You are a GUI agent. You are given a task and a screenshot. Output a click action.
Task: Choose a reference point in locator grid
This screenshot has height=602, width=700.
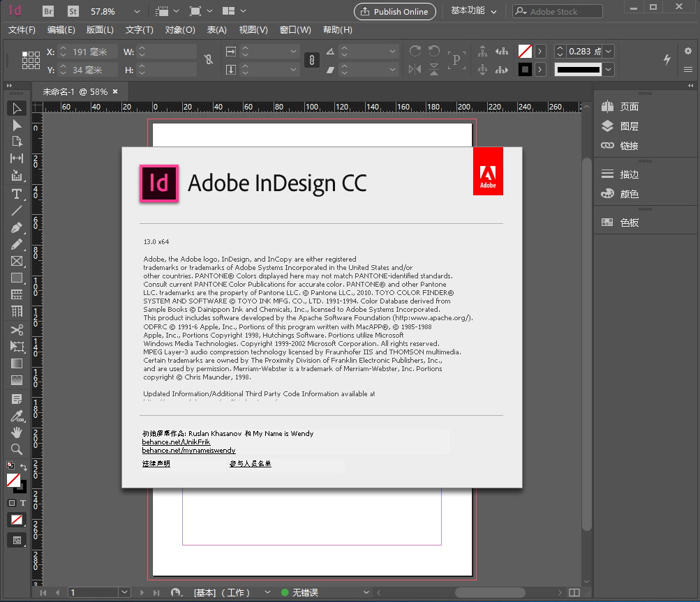coord(31,60)
